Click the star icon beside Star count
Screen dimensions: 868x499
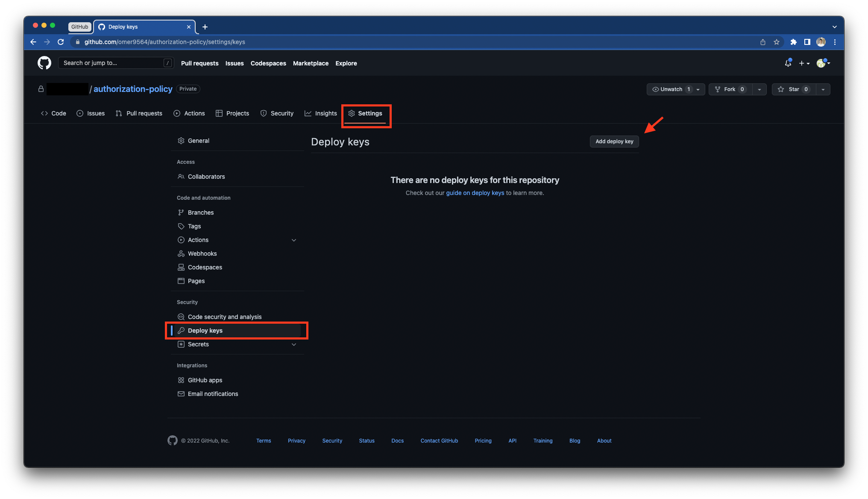pos(781,89)
